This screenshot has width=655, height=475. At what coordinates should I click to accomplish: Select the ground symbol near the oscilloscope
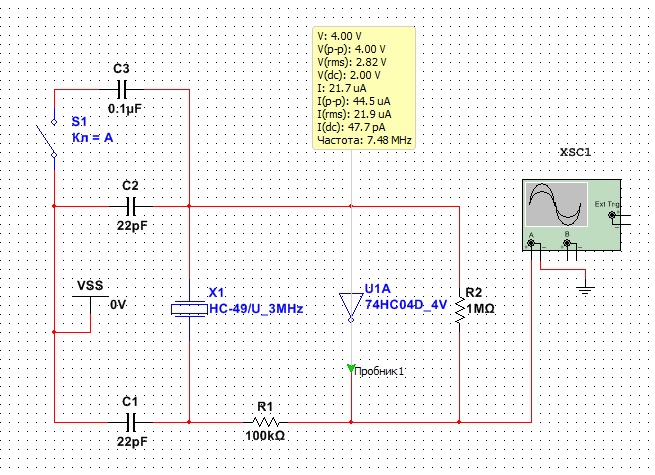(x=585, y=290)
